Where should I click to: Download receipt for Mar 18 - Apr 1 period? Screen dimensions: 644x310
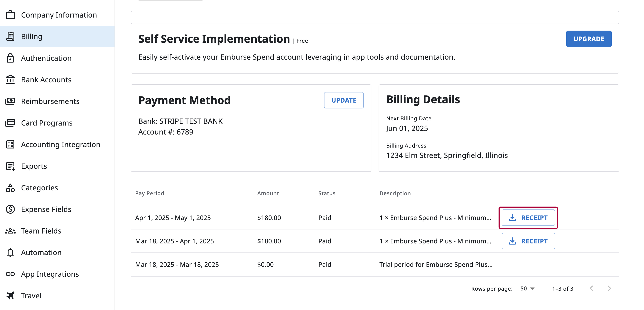coord(528,241)
